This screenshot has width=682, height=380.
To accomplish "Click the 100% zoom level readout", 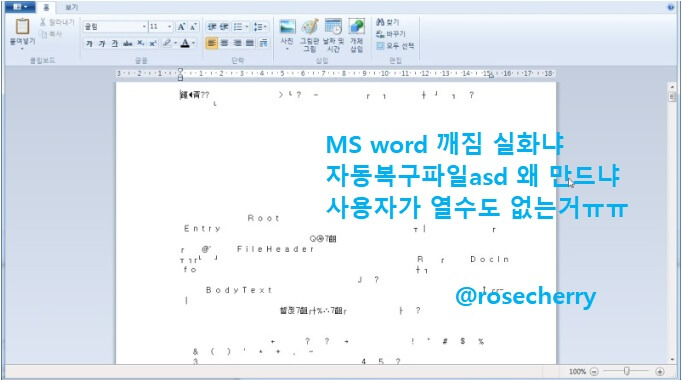I will pos(578,372).
